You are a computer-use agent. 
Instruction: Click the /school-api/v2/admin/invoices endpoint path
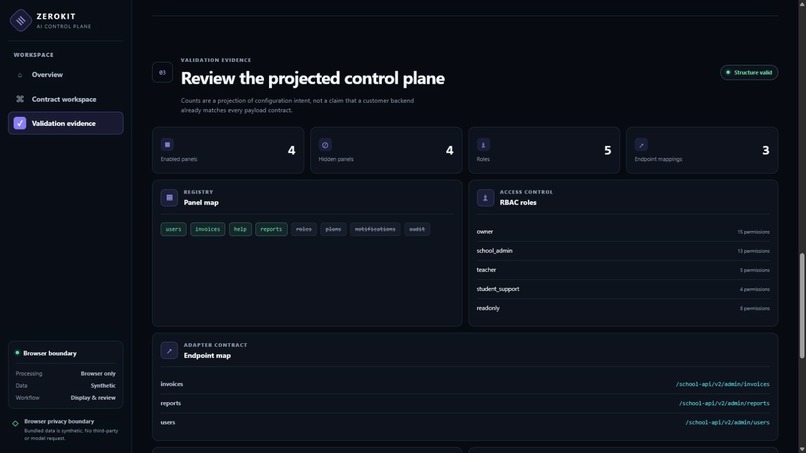722,384
